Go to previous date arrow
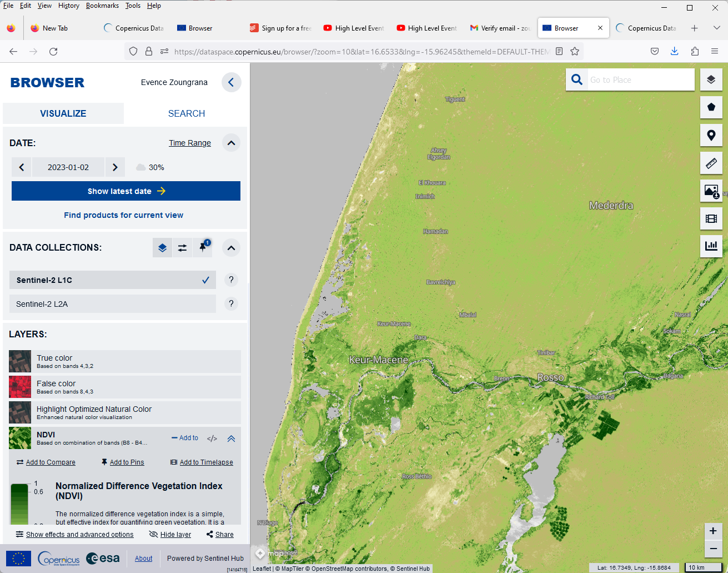728x573 pixels. click(x=22, y=167)
